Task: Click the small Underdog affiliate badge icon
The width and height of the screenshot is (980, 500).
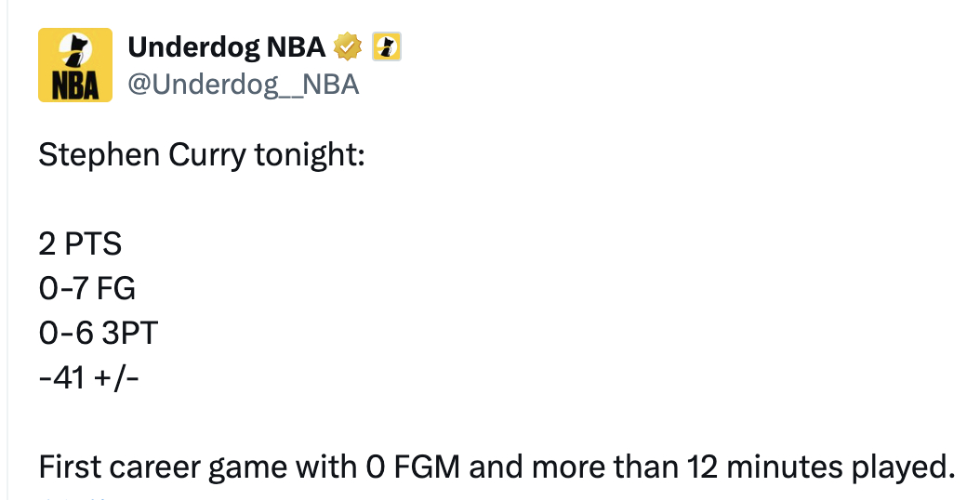Action: (387, 46)
